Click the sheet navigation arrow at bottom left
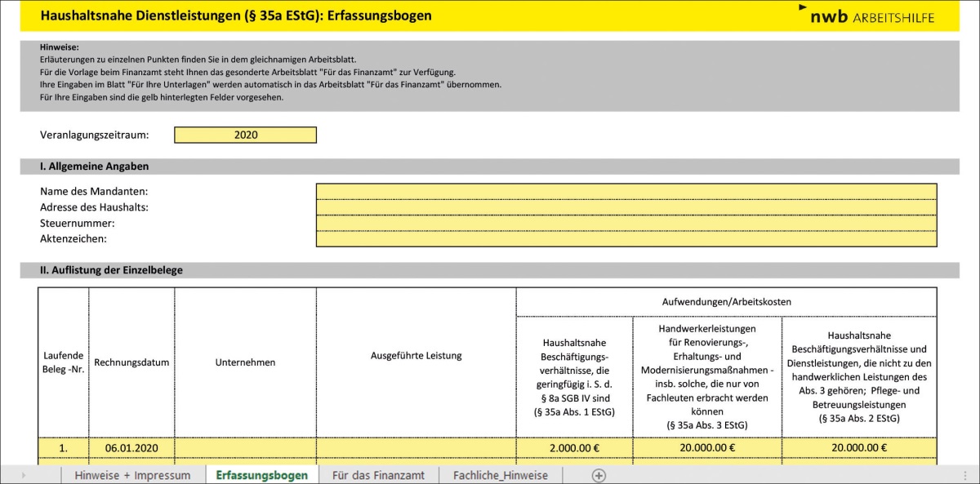Viewport: 980px width, 484px height. click(x=22, y=475)
